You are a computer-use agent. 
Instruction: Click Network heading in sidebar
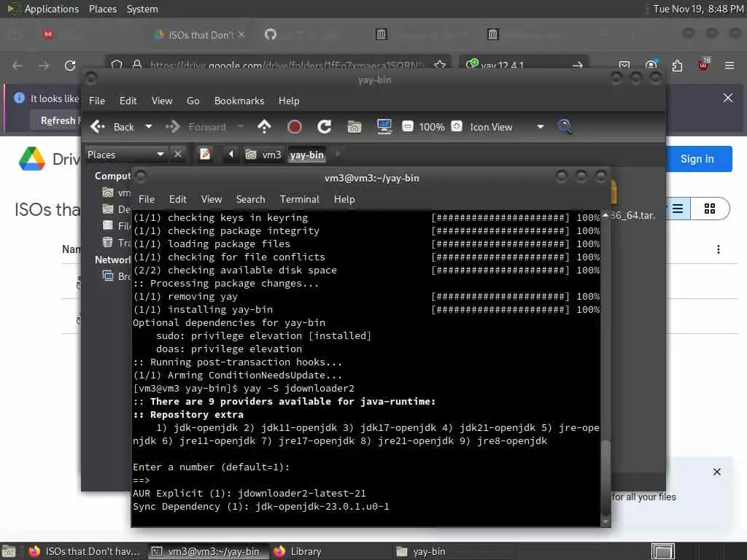coord(112,260)
